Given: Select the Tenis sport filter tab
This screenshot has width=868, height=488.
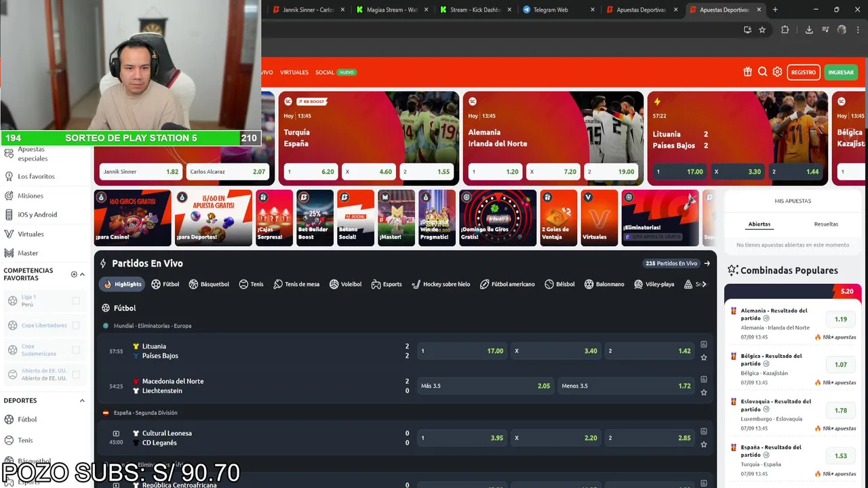Looking at the screenshot, I should click(x=251, y=284).
